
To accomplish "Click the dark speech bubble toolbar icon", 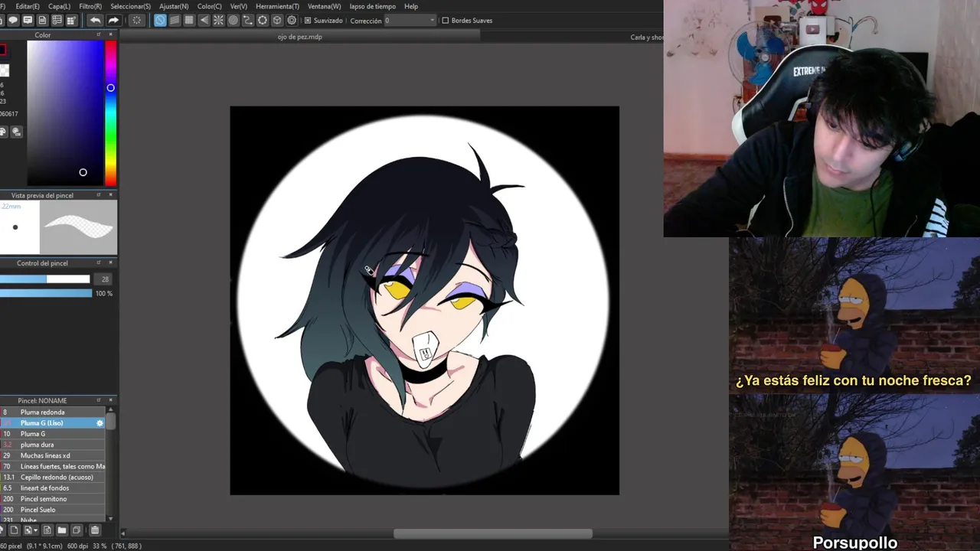I will click(x=13, y=21).
